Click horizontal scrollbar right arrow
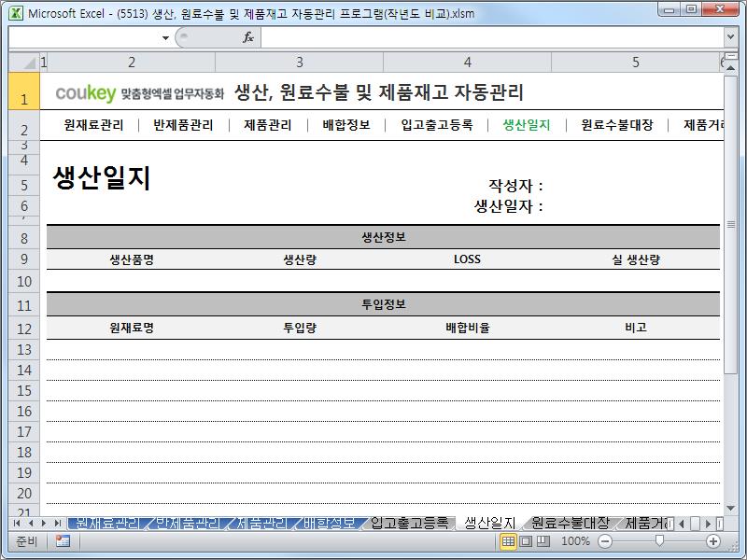Viewport: 747px width, 560px height. (708, 524)
